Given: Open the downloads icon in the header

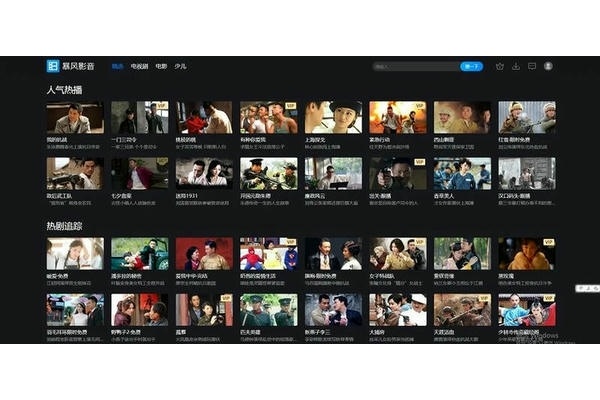Looking at the screenshot, I should [x=516, y=66].
